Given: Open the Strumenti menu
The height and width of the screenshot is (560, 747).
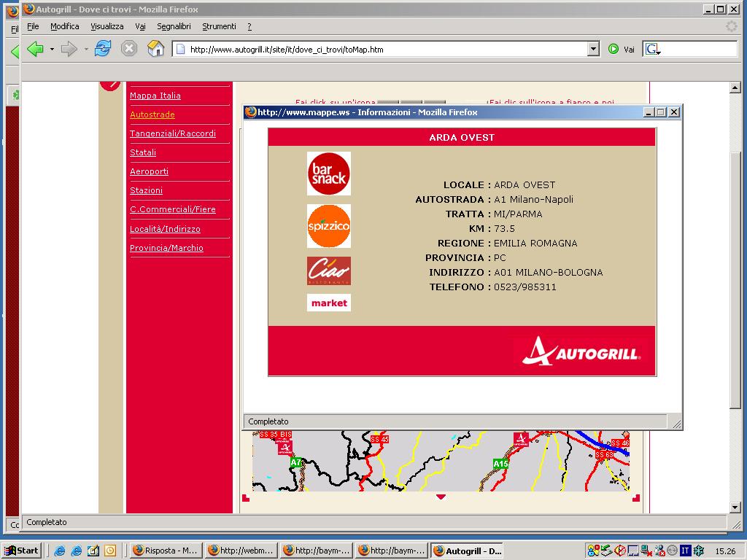Looking at the screenshot, I should coord(219,26).
